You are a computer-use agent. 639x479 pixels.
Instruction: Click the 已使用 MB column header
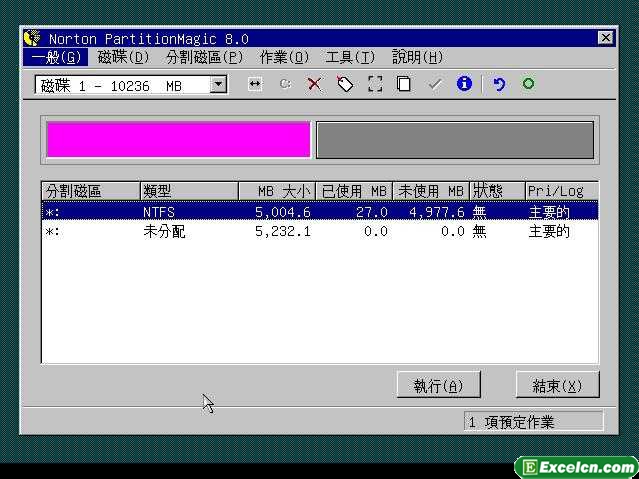coord(354,191)
